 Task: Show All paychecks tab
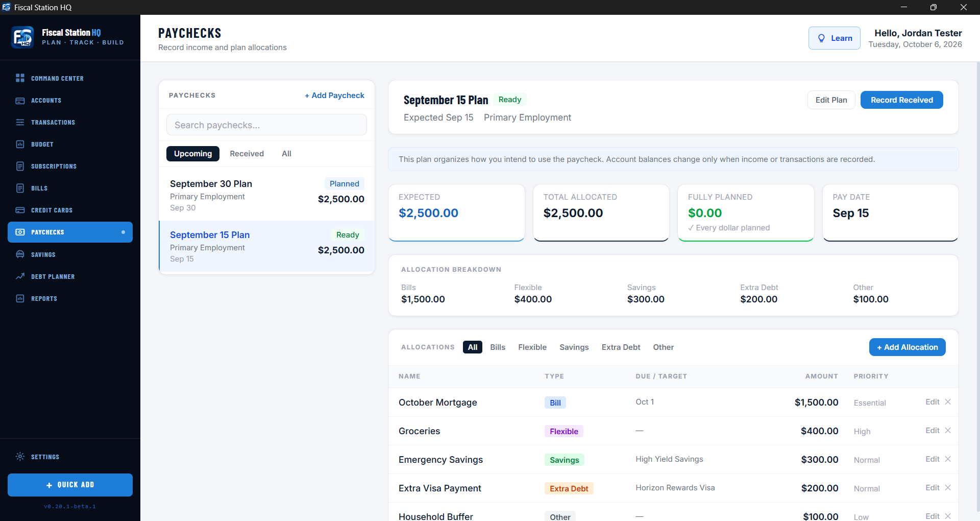pyautogui.click(x=286, y=154)
